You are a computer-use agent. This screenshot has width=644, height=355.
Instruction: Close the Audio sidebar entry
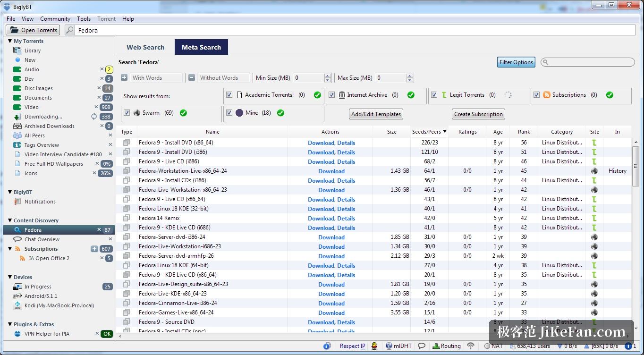click(x=102, y=69)
